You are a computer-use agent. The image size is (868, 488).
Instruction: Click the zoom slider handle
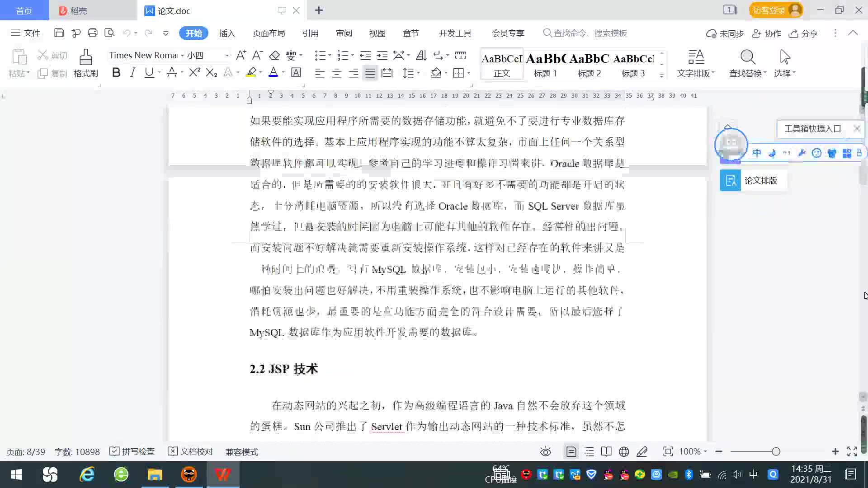coord(776,451)
